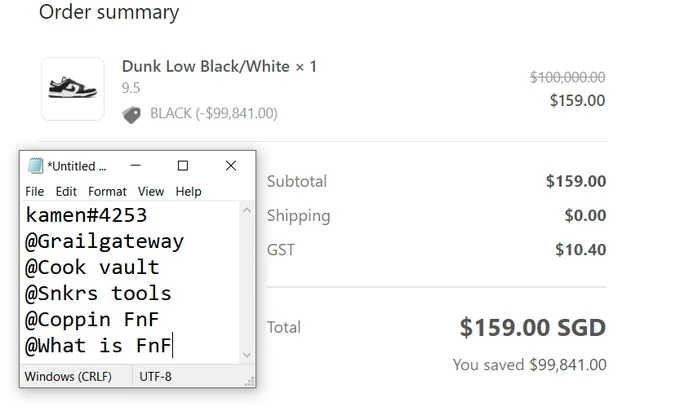The image size is (680, 420).
Task: Click the Dunk Low Black/White product name
Action: (x=206, y=66)
